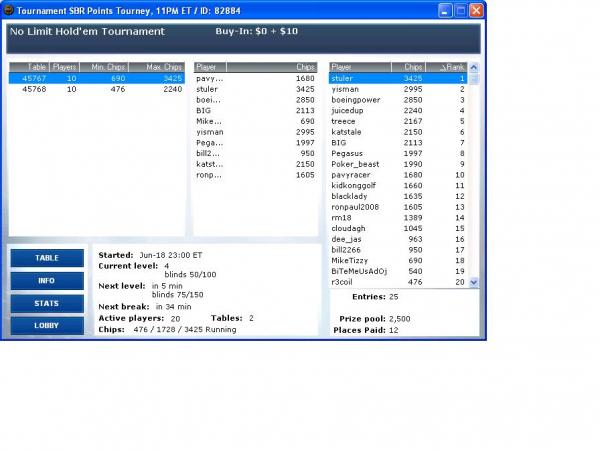Image resolution: width=600 pixels, height=450 pixels.
Task: Select yisman in the ranking list
Action: pos(398,89)
